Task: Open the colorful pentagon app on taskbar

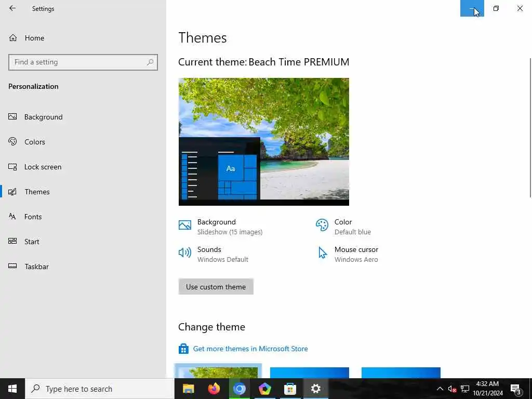Action: pos(264,389)
